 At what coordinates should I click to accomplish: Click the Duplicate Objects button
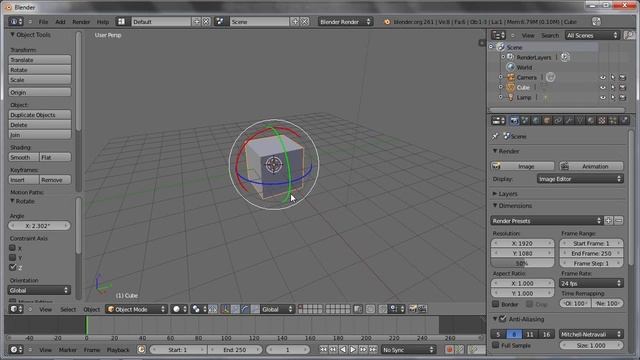pos(40,115)
